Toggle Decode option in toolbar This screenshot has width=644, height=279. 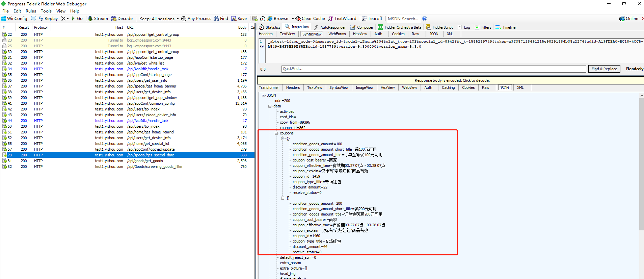[122, 19]
